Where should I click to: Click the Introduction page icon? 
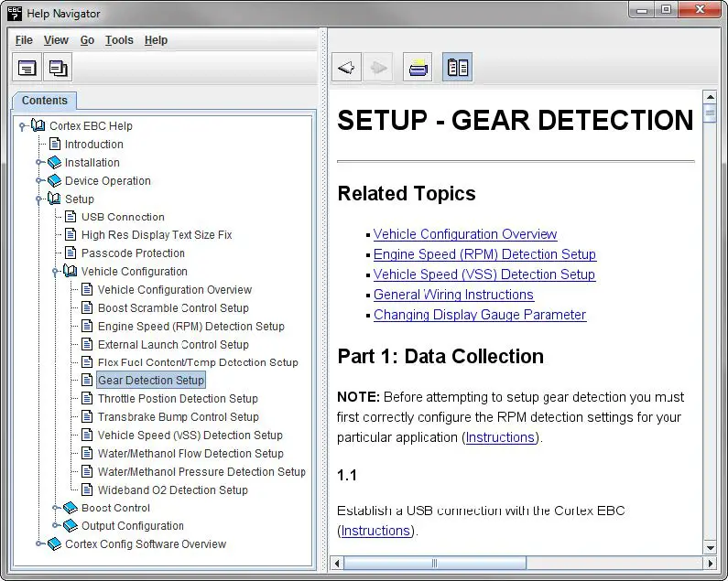(x=55, y=144)
